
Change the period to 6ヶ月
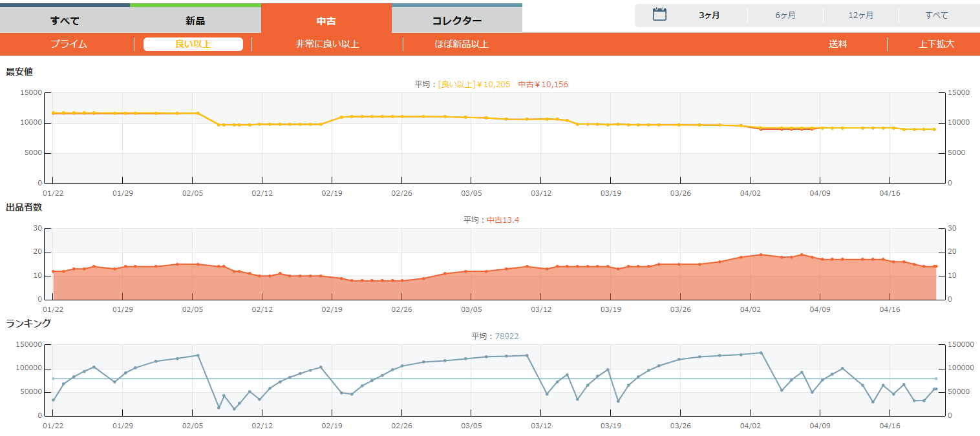pyautogui.click(x=785, y=16)
